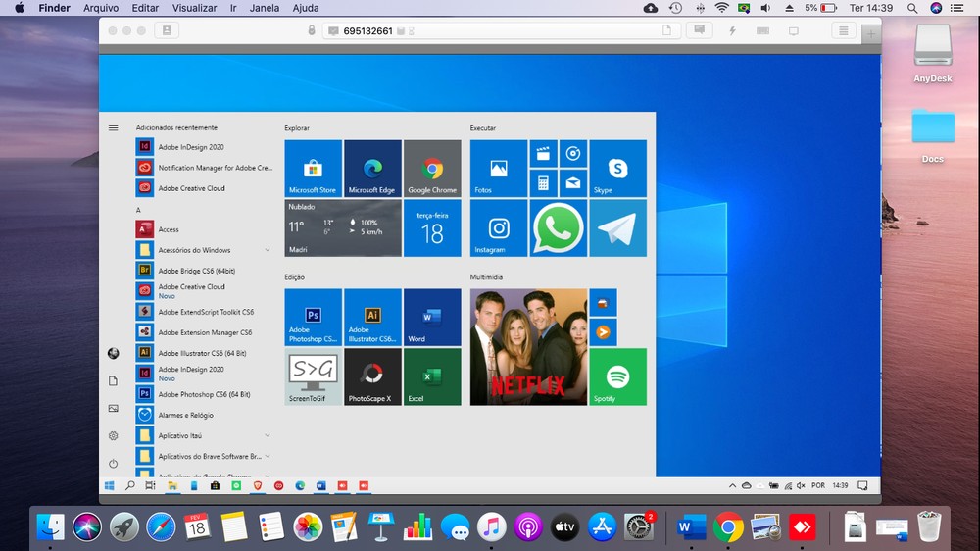Open the Adobe Photoshop CS6 tile

coord(313,318)
